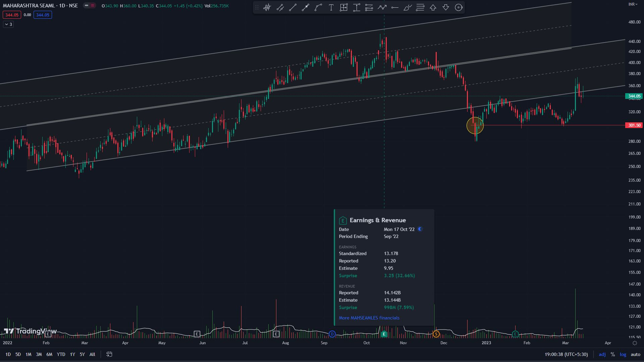This screenshot has height=362, width=644.
Task: Toggle auto scale mode
Action: 636,354
